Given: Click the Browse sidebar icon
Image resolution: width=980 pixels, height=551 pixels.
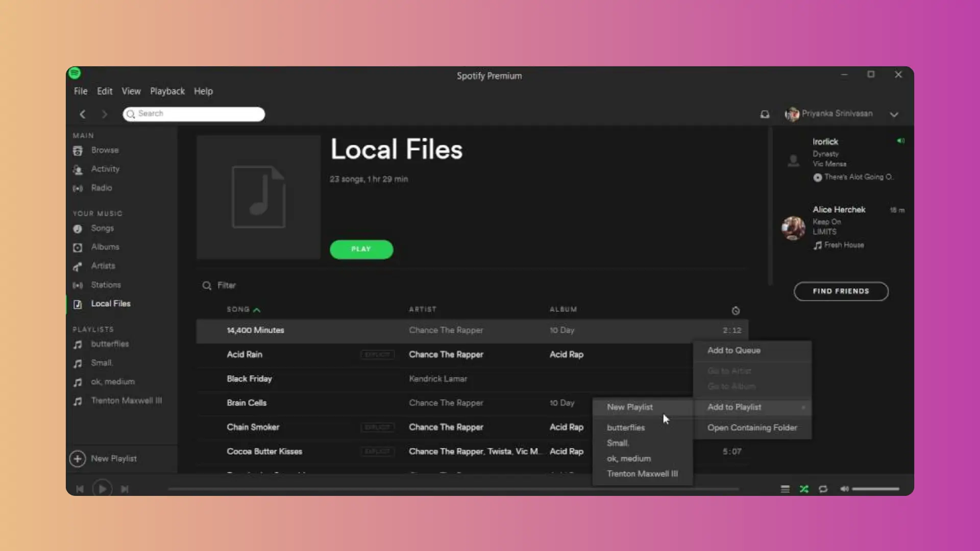Looking at the screenshot, I should coord(78,151).
